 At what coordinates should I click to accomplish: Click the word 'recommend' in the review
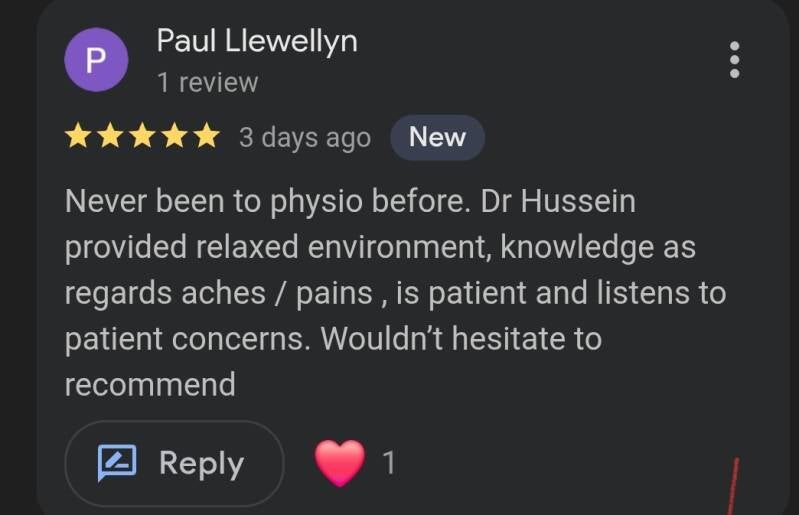(x=150, y=384)
